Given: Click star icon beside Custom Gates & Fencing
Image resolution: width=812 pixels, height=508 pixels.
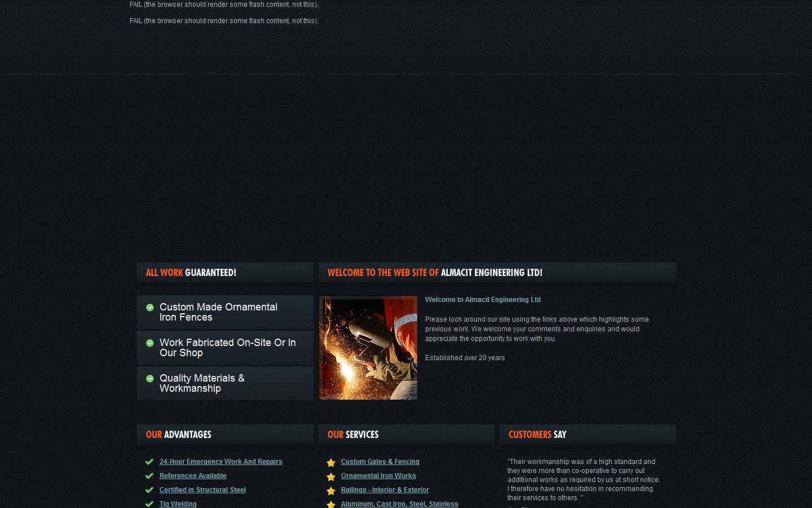Looking at the screenshot, I should [331, 463].
